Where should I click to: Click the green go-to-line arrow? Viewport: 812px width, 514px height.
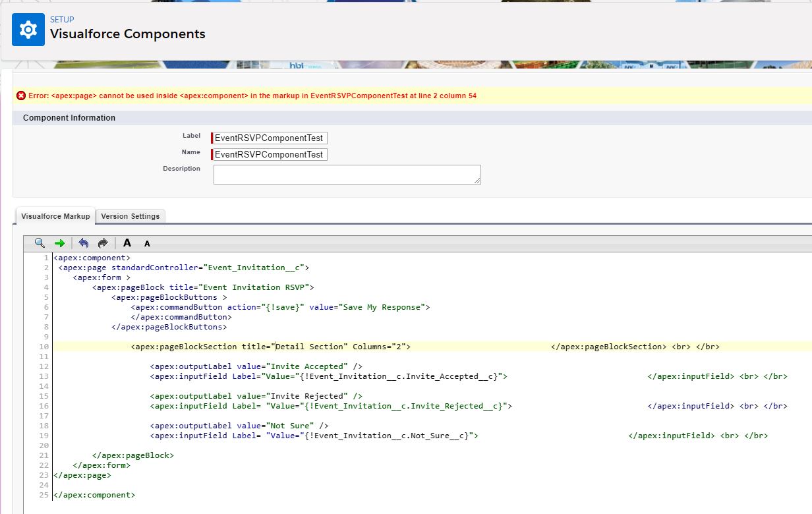click(x=59, y=243)
